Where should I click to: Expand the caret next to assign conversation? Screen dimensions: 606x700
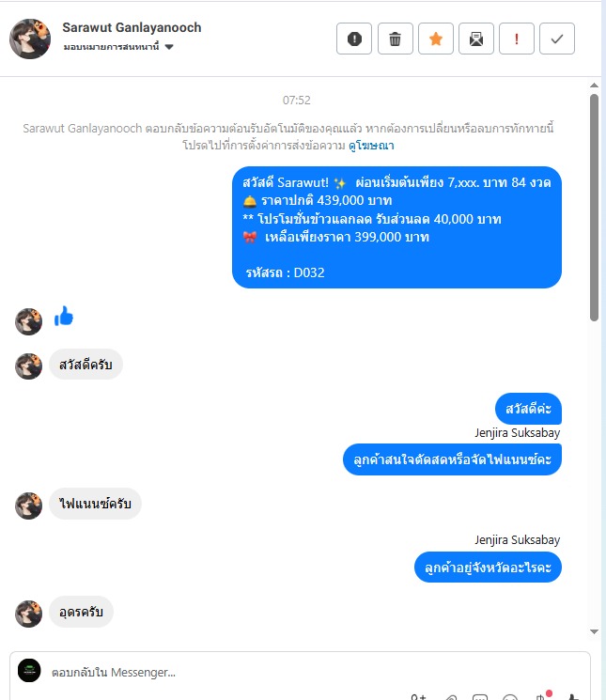(x=169, y=47)
